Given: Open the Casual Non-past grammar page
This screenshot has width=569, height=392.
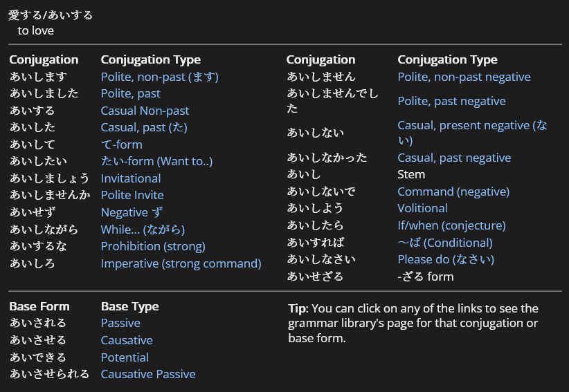Looking at the screenshot, I should 145,111.
